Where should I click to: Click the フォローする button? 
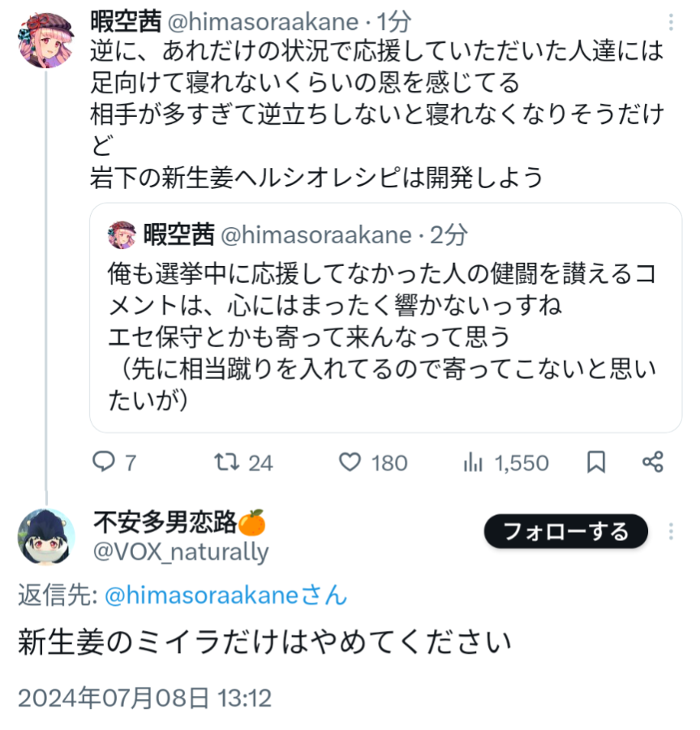[566, 532]
